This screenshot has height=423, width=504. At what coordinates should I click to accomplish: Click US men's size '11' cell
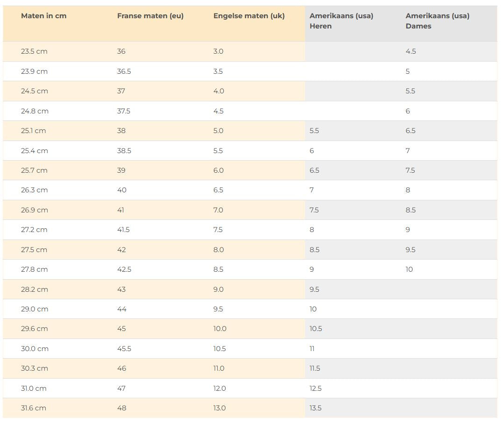312,349
